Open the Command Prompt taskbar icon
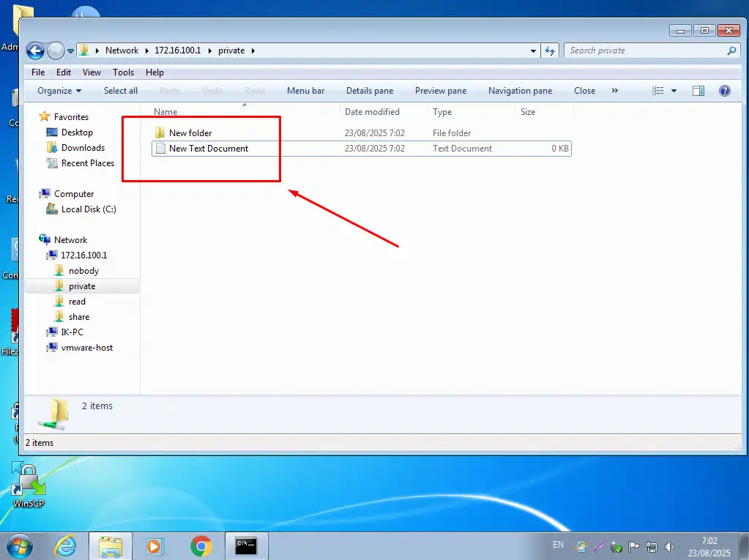This screenshot has height=560, width=749. pos(246,545)
